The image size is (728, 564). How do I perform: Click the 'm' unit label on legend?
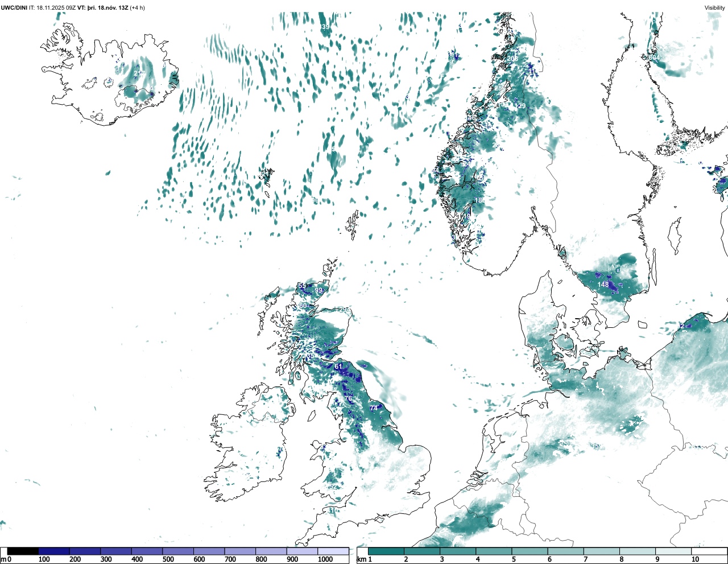point(3,559)
